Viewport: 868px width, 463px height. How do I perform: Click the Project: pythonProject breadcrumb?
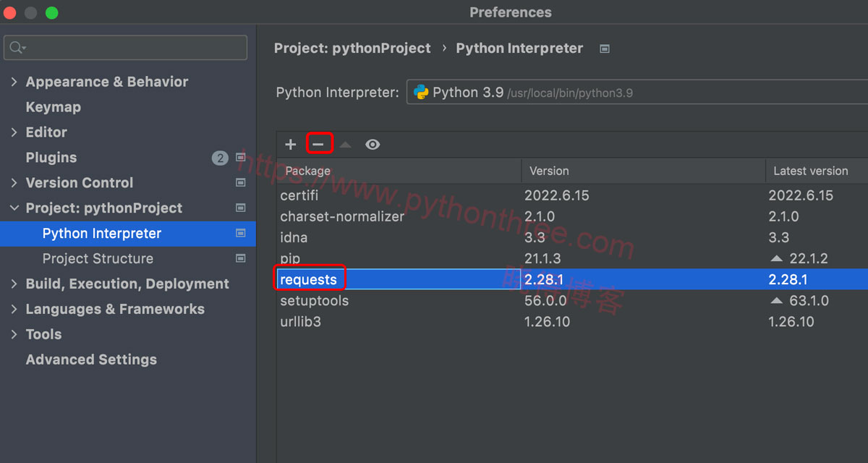coord(352,48)
